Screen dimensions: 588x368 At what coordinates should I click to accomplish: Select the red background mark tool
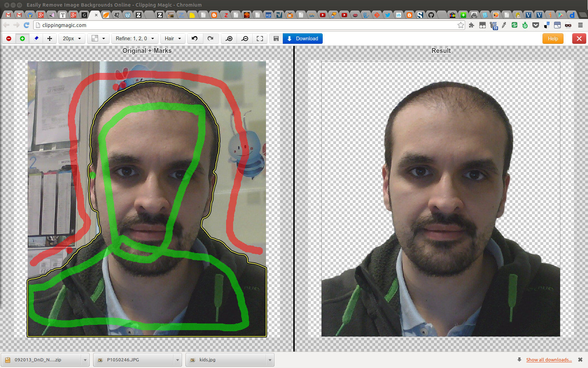point(9,39)
